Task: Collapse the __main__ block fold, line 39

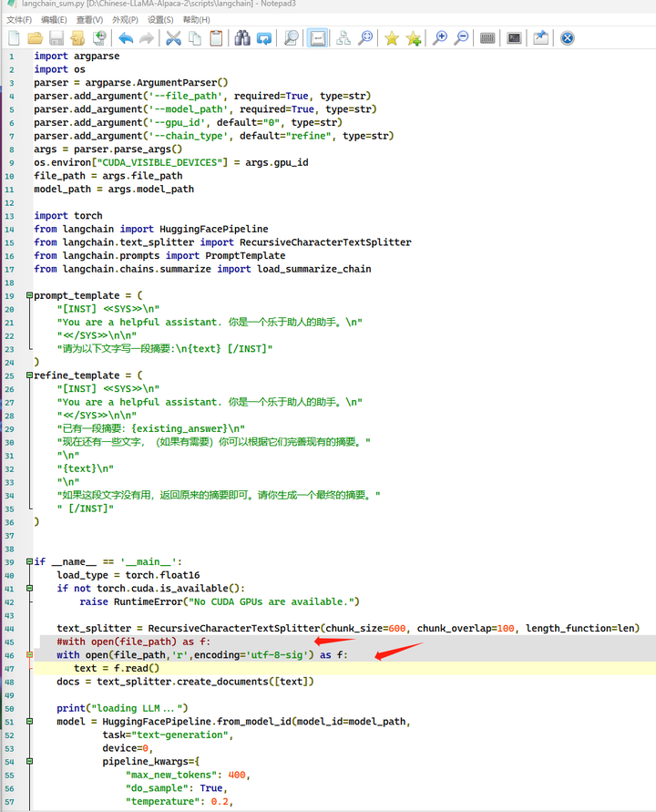Action: [29, 562]
